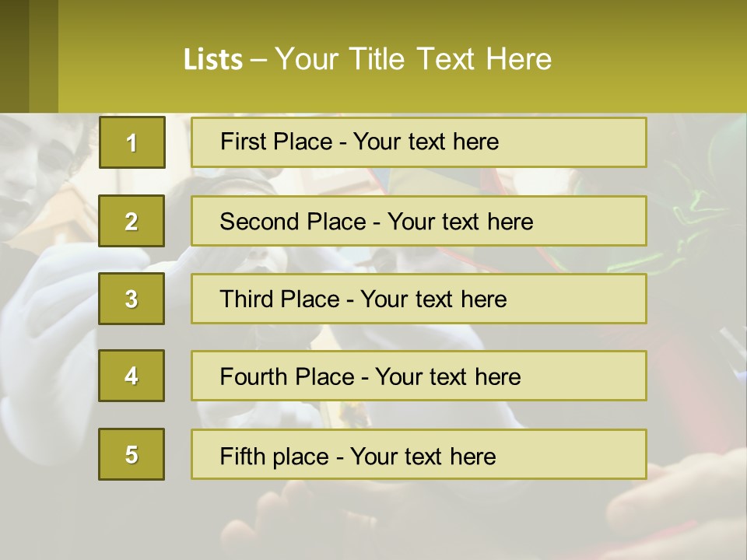Image resolution: width=747 pixels, height=560 pixels.
Task: Click the number 1 box
Action: pos(132,142)
